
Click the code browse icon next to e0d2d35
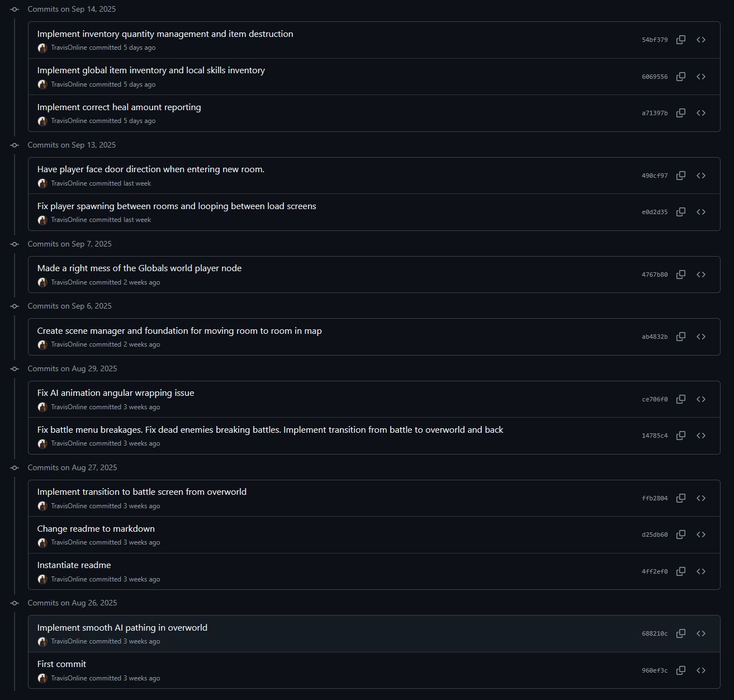702,212
